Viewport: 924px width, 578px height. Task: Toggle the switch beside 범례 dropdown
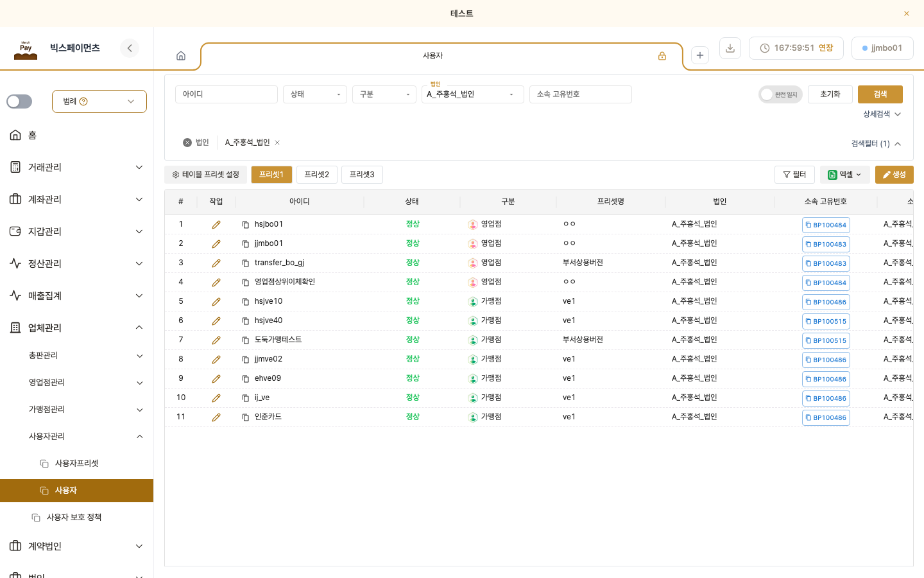(19, 101)
